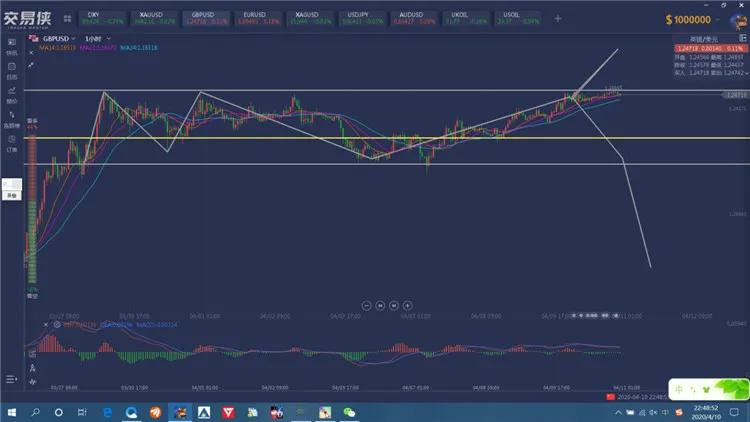Open WeChat from taskbar

click(349, 412)
